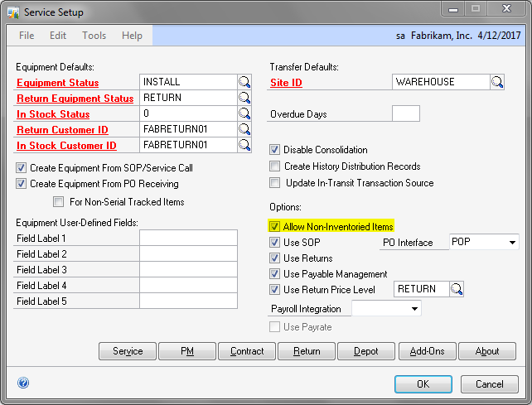Open the Tools menu

click(x=94, y=36)
